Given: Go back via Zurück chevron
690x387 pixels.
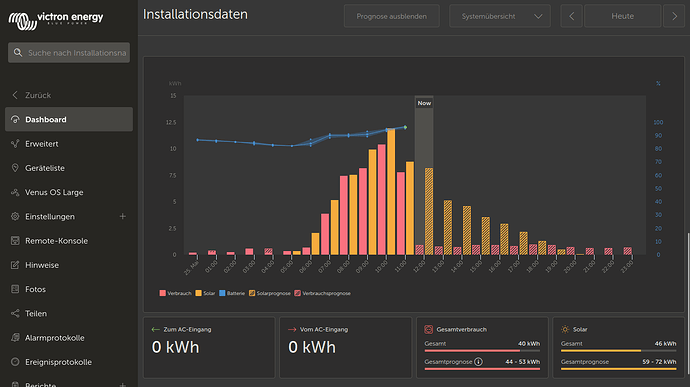Looking at the screenshot, I should coord(15,95).
